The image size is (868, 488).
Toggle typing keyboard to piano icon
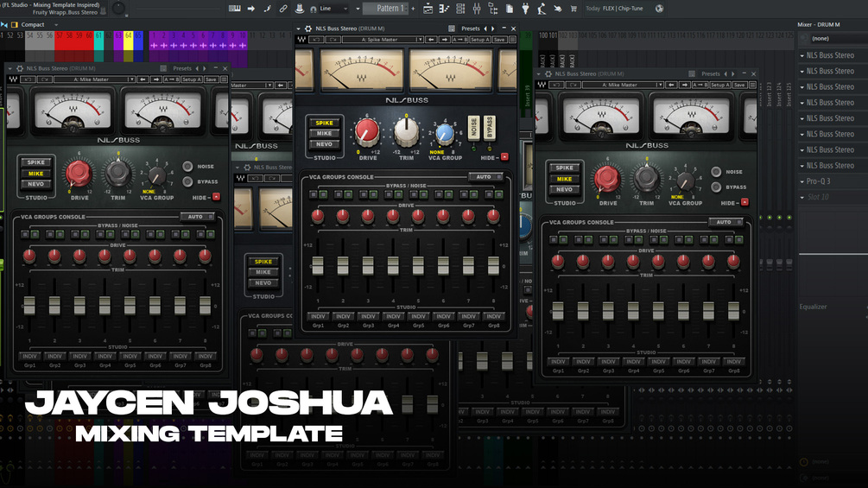(234, 9)
